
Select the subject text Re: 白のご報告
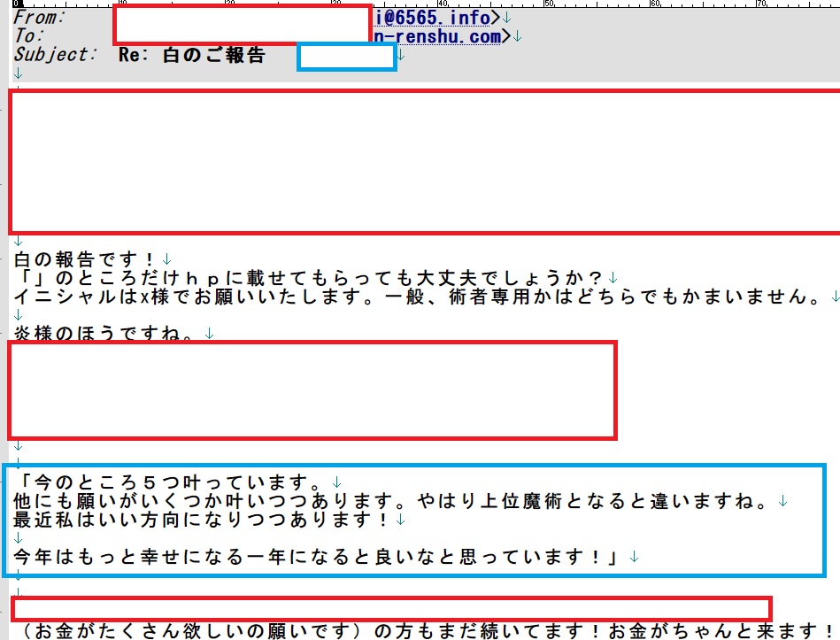pos(191,56)
